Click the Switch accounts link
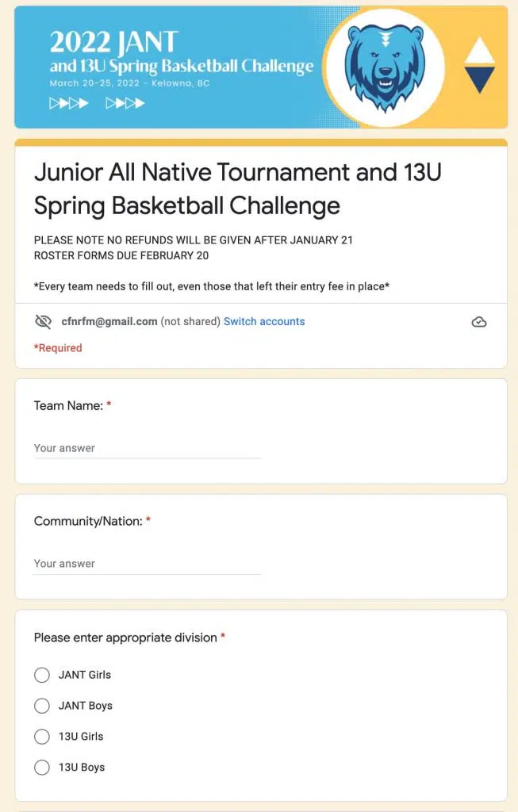 tap(264, 322)
